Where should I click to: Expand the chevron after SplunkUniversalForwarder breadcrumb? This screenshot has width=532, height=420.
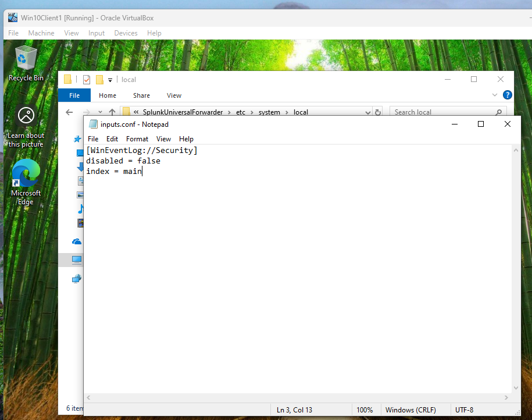click(229, 112)
